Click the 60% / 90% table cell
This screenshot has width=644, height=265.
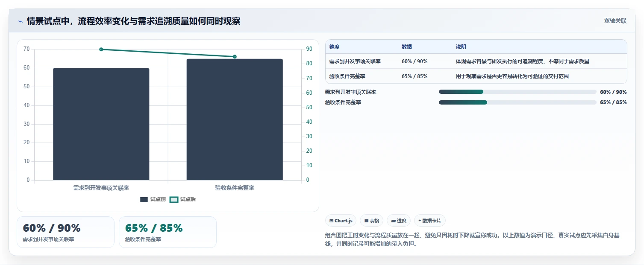415,61
